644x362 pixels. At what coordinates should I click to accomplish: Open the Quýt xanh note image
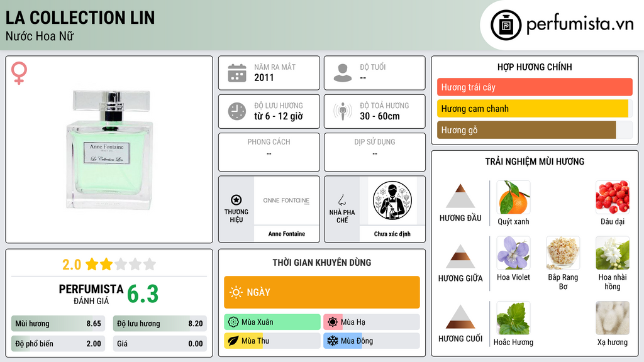click(513, 197)
